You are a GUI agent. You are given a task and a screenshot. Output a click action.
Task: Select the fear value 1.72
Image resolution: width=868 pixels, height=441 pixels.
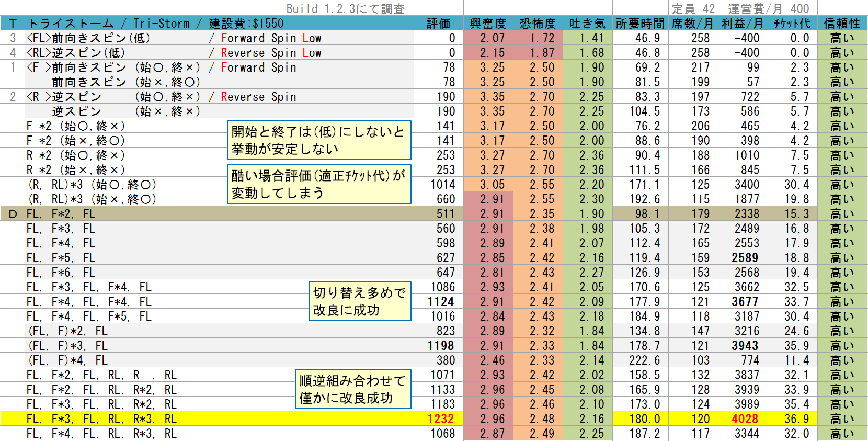[x=542, y=38]
